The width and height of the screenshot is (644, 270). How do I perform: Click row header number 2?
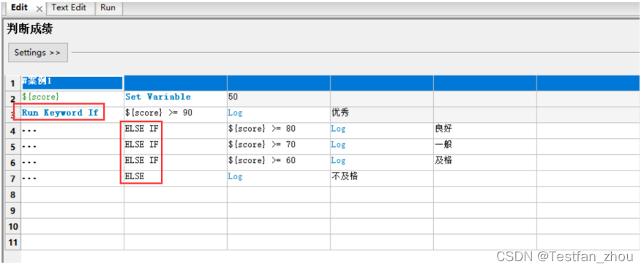(x=12, y=99)
